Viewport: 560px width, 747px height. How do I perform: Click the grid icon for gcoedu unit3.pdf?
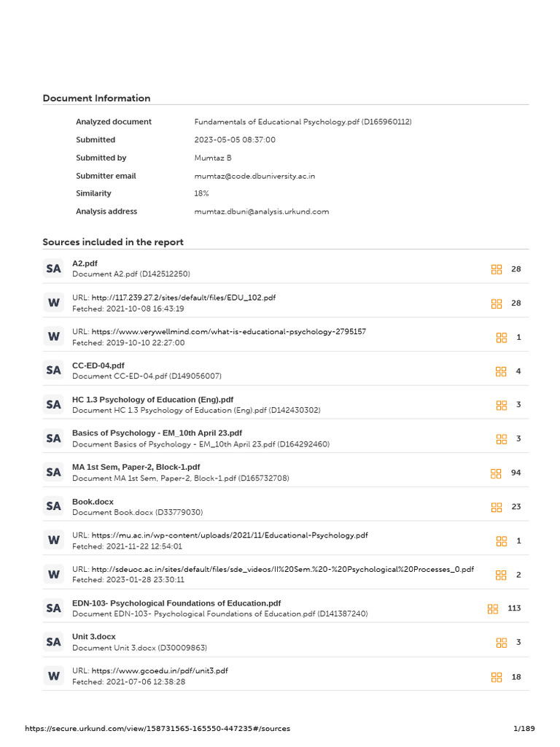tap(496, 678)
